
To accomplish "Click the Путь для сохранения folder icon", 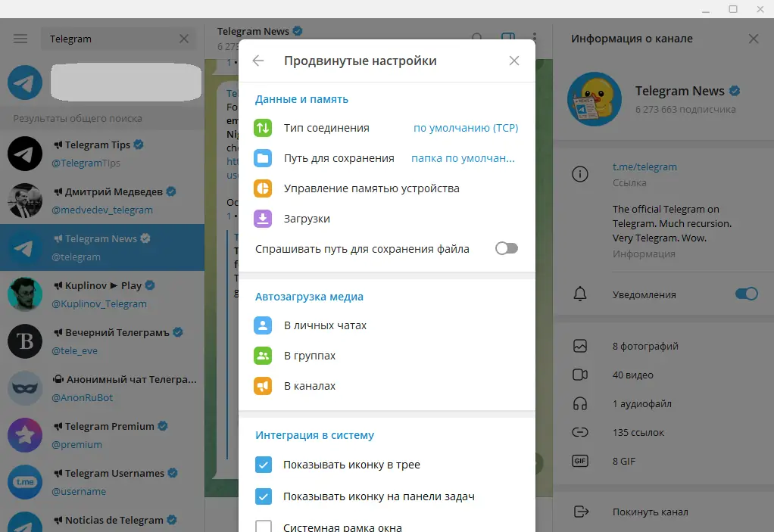I will coord(264,157).
